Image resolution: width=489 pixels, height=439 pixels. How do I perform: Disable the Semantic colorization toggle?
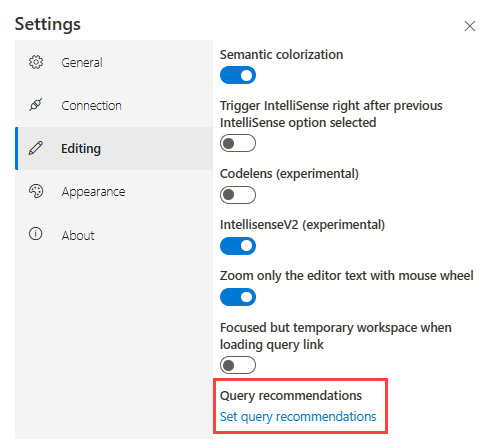[238, 75]
